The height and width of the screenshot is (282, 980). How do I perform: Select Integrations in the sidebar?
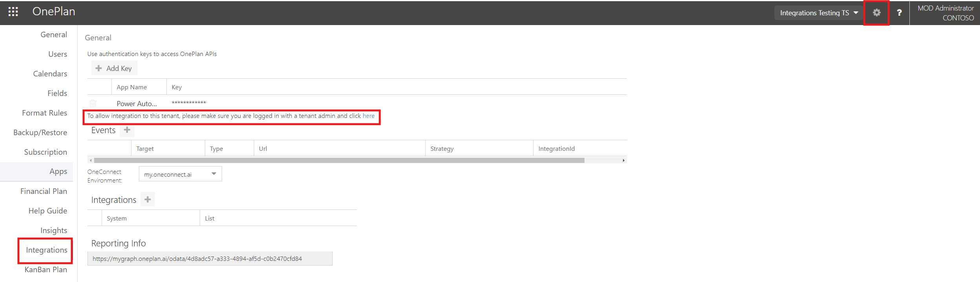pyautogui.click(x=46, y=250)
